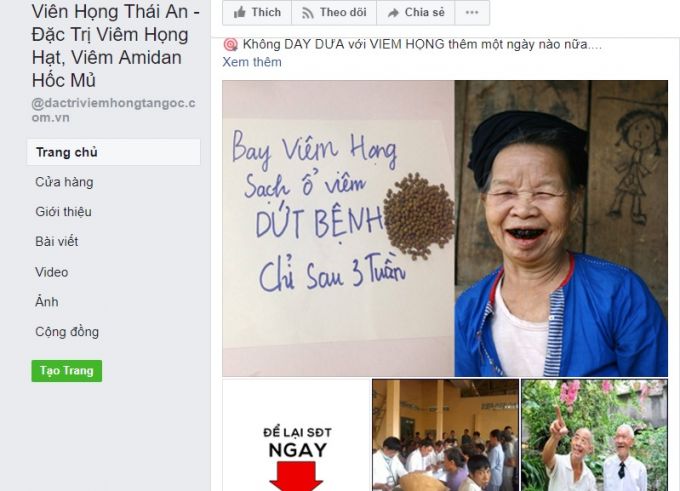Click the green Tạo Trang button
This screenshot has width=680, height=491.
point(67,371)
